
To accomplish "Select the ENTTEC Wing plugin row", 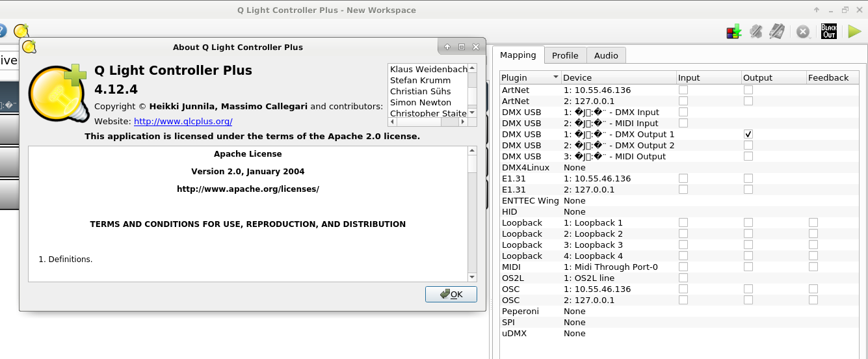I will tap(679, 200).
